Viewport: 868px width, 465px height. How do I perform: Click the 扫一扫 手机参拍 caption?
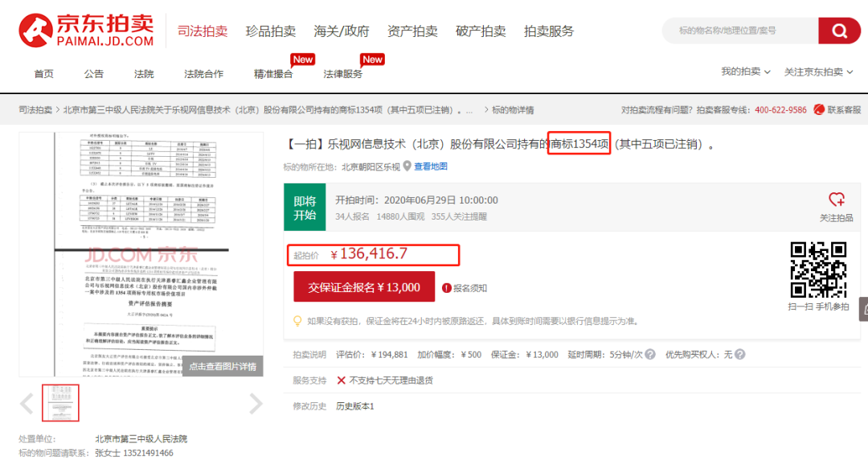(818, 307)
